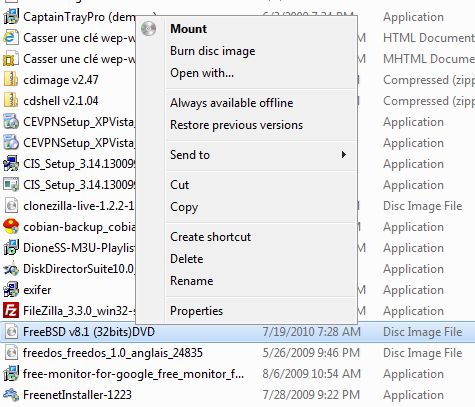Click 'Compressed (zipp' type of cdimage row

[x=429, y=80]
